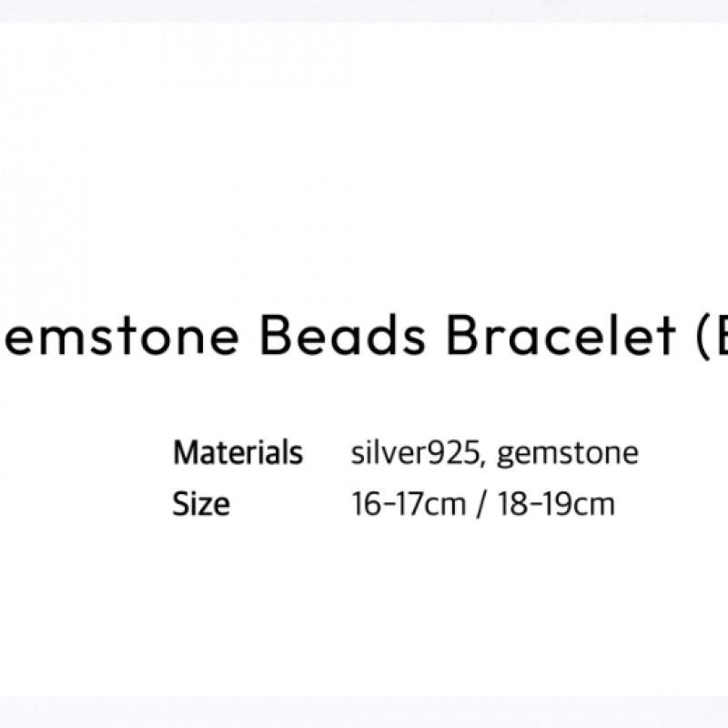Select the "16-17cm" size text
The image size is (728, 728).
tap(409, 503)
